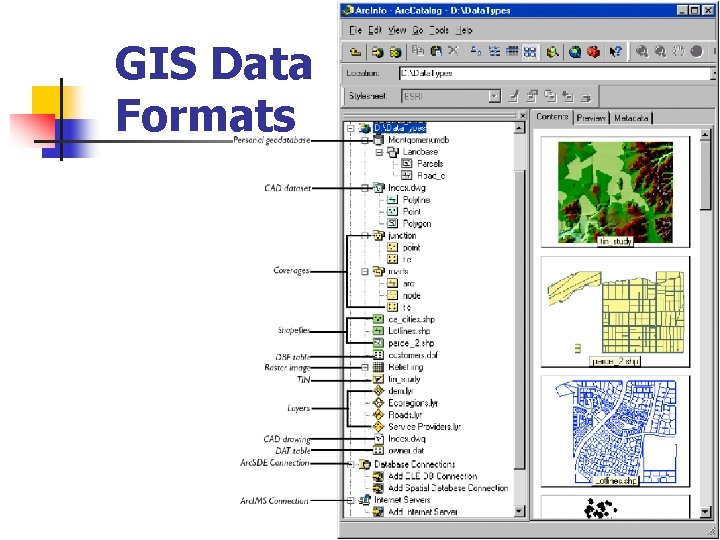This screenshot has height=540, width=720.
Task: Click the Paste toolbar icon
Action: click(436, 51)
